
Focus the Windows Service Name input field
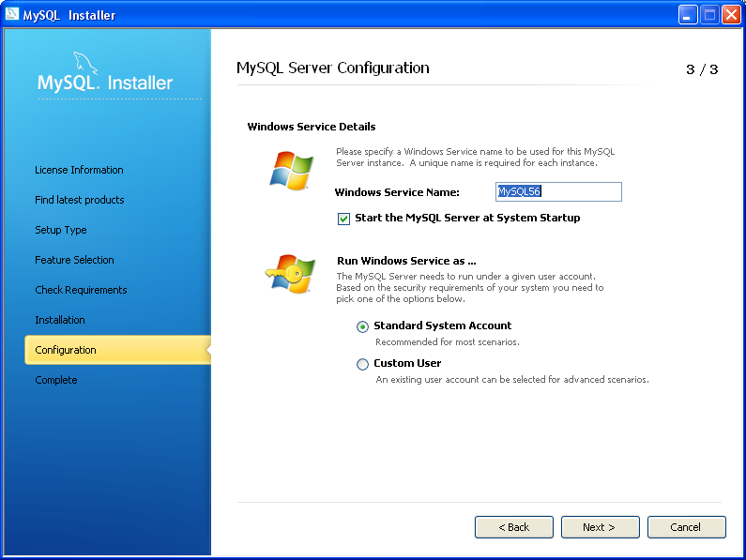point(558,191)
